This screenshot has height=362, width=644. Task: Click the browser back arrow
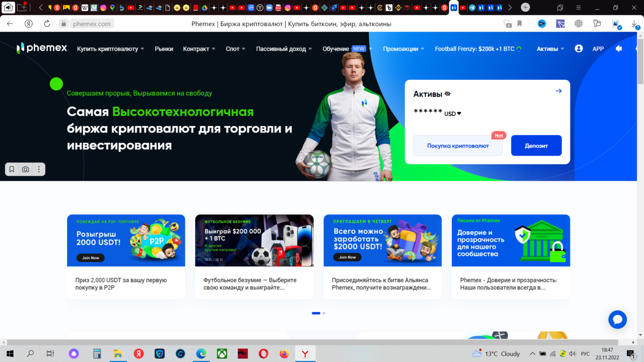point(10,24)
